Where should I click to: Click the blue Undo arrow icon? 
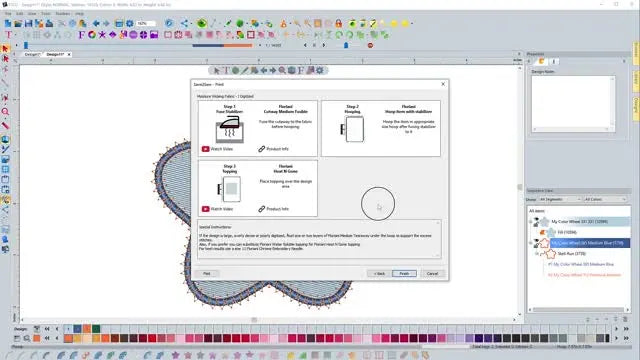pos(96,24)
